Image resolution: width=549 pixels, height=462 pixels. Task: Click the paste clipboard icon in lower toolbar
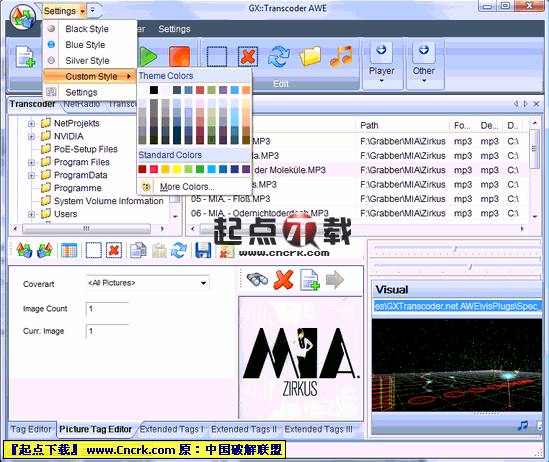pos(159,250)
